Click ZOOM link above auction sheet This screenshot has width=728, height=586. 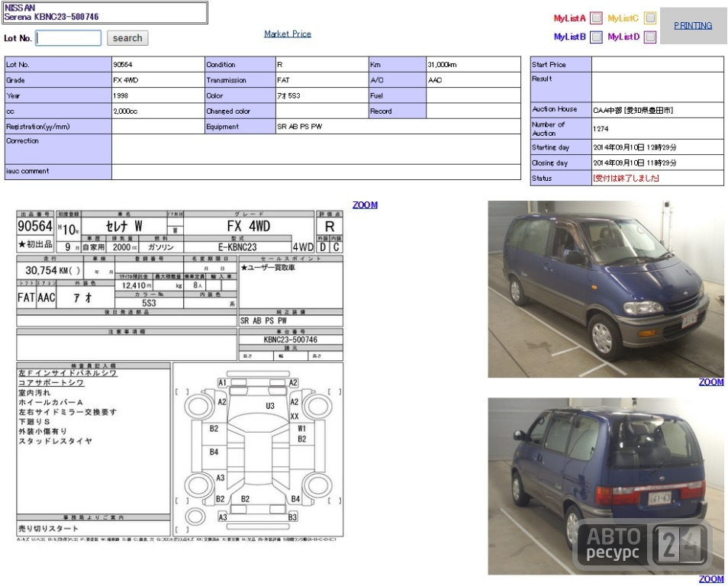pos(365,204)
